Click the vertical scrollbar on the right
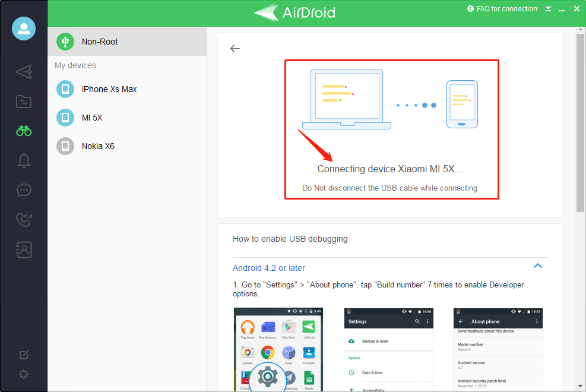 580,122
